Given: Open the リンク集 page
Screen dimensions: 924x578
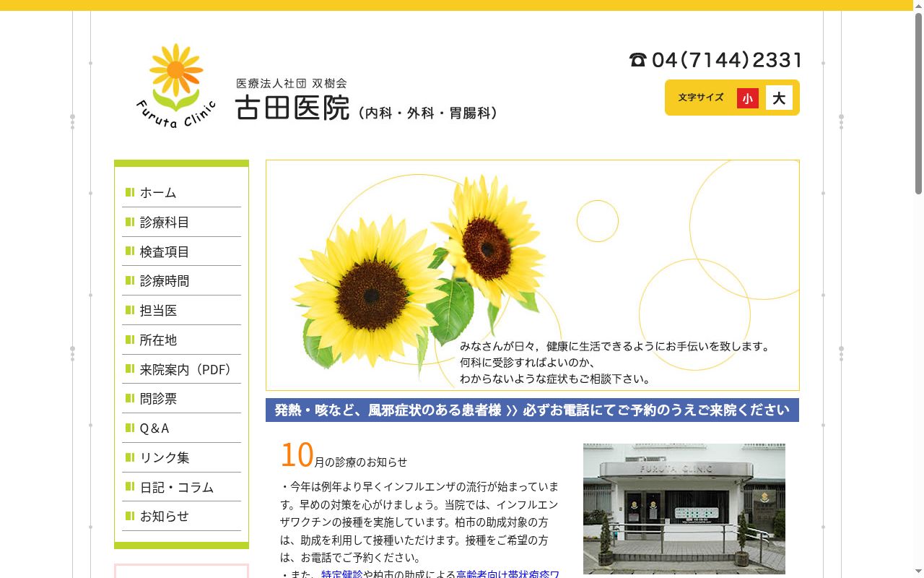Looking at the screenshot, I should pyautogui.click(x=181, y=457).
